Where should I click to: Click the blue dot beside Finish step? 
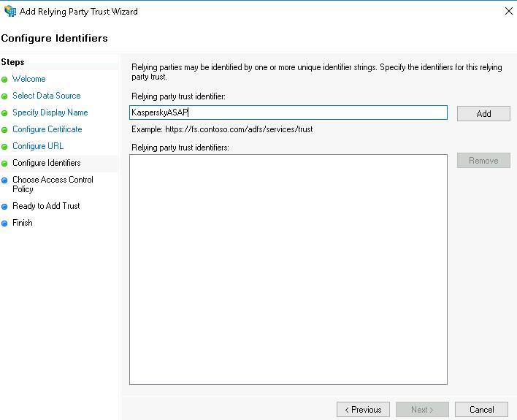click(x=4, y=224)
